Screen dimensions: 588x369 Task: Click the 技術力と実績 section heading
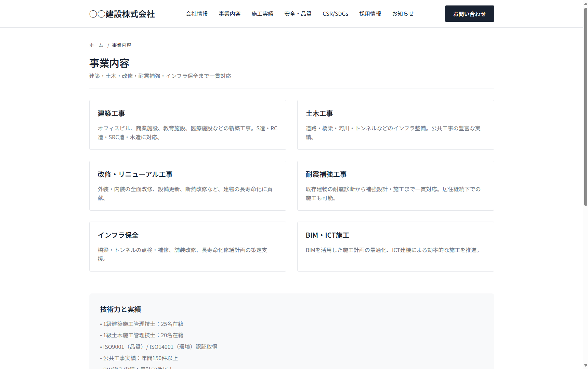click(x=120, y=309)
